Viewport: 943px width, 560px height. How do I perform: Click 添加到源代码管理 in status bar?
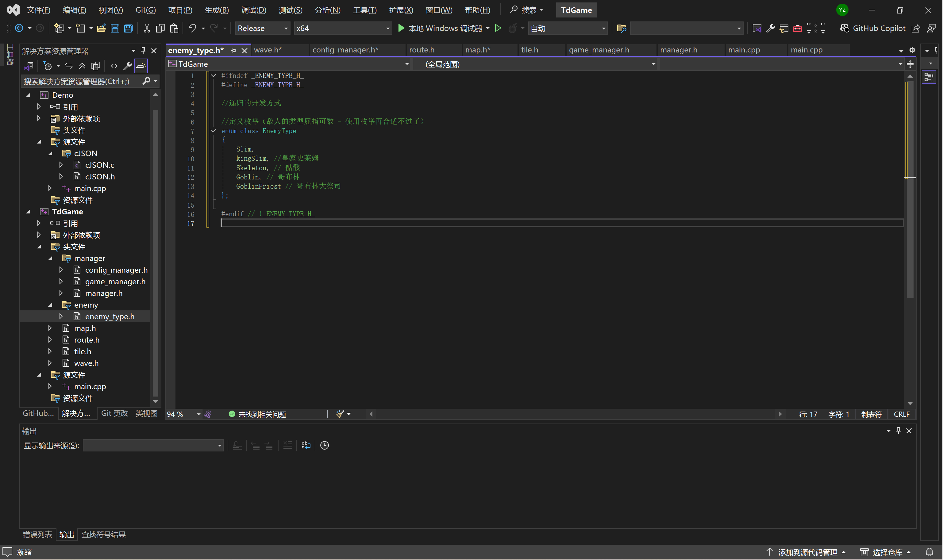(x=807, y=552)
